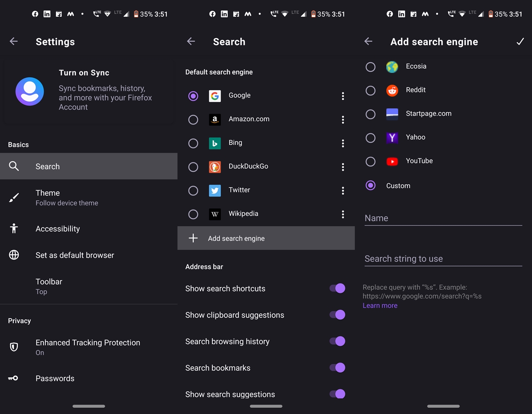Choose the YouTube radio button
Screen dimensions: 532x414
371,162
